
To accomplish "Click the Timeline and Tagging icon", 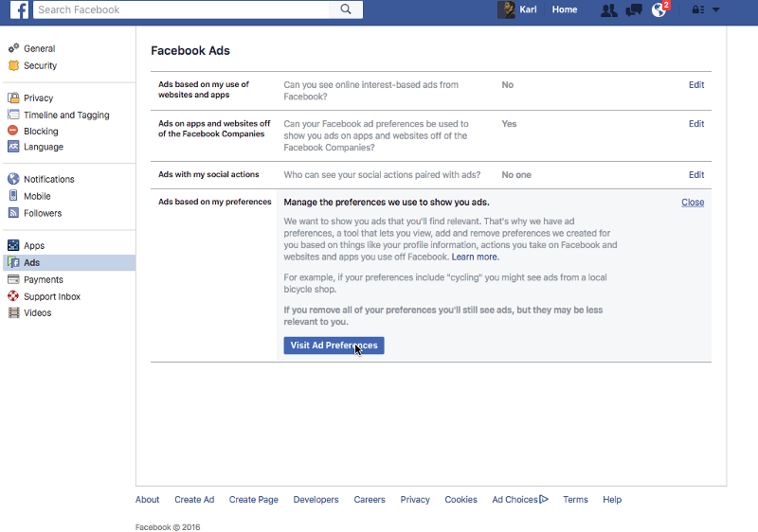I will [13, 115].
